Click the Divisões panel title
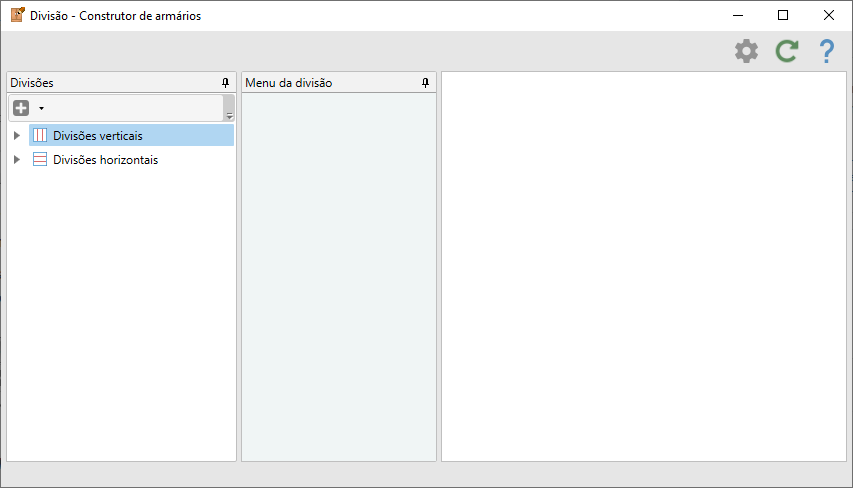866x498 pixels. pos(32,83)
